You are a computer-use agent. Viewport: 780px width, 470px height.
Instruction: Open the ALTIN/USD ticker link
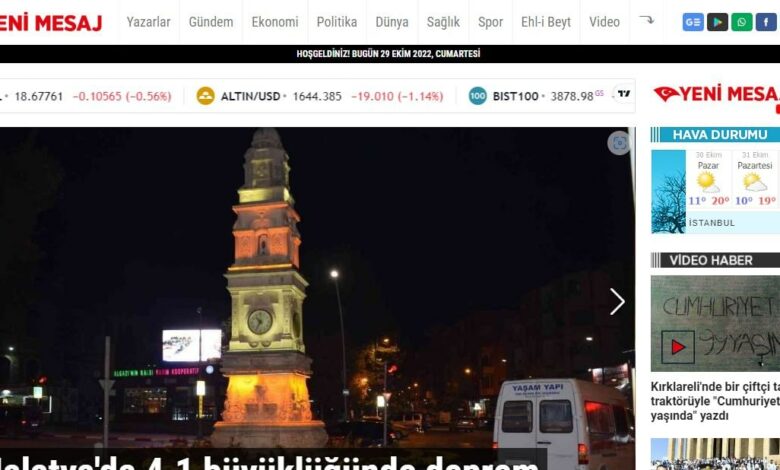pyautogui.click(x=250, y=96)
